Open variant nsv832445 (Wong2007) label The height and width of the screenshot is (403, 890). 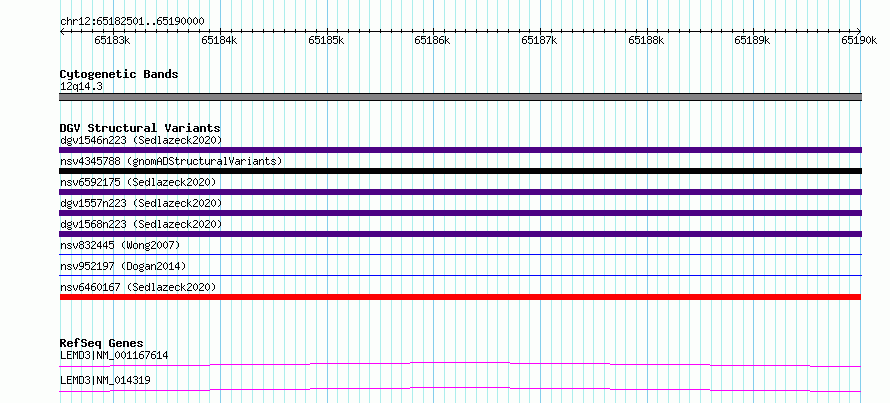click(120, 245)
